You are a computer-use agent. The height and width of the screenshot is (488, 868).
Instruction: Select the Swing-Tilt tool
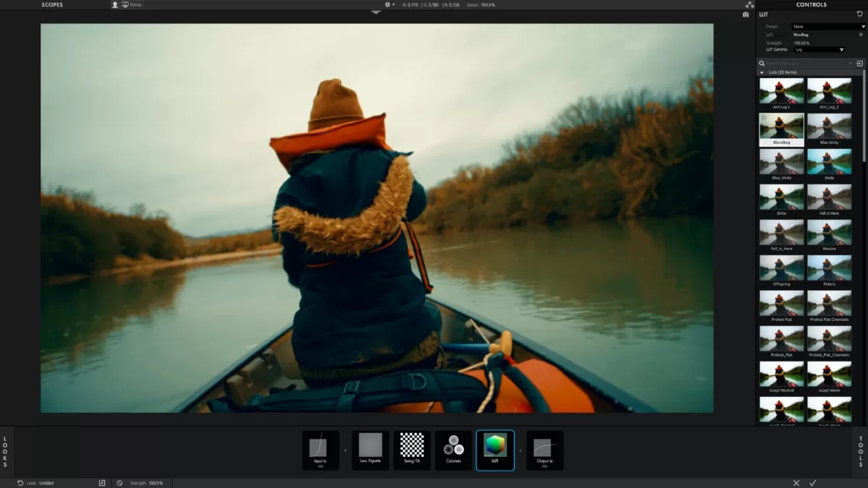[412, 450]
